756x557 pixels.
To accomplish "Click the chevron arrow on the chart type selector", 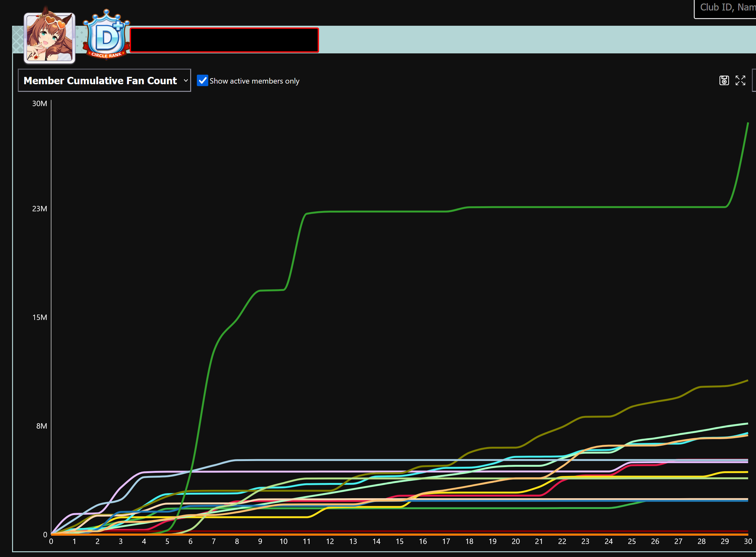I will coord(186,81).
